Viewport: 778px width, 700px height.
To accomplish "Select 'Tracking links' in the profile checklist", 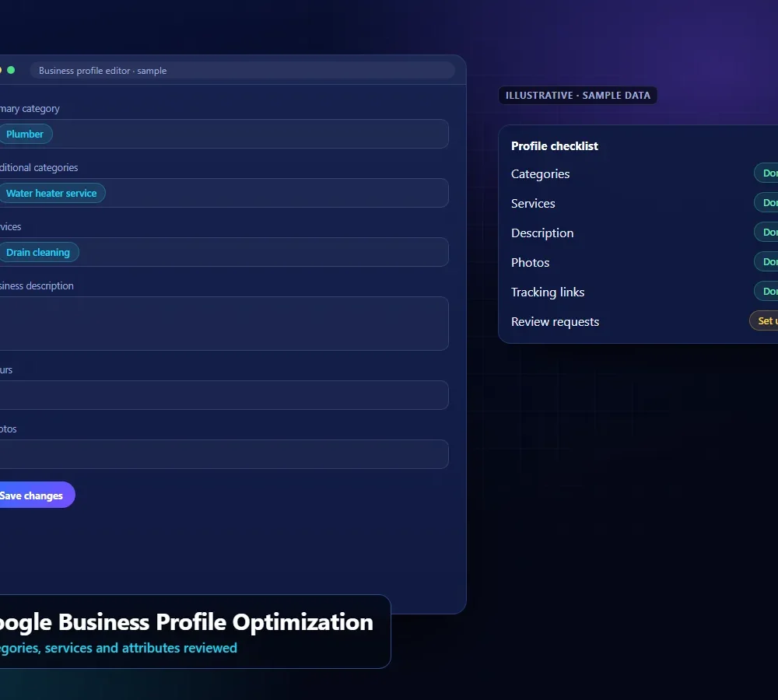I will pyautogui.click(x=548, y=292).
